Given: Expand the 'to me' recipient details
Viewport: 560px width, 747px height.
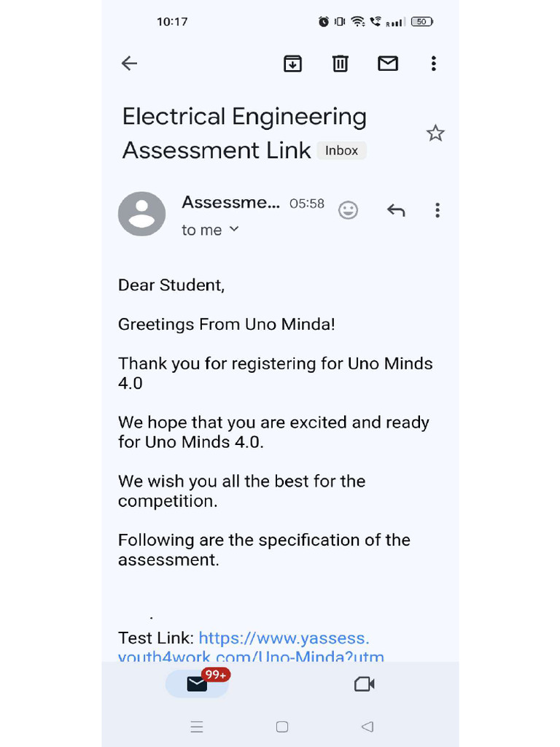Looking at the screenshot, I should (x=234, y=229).
